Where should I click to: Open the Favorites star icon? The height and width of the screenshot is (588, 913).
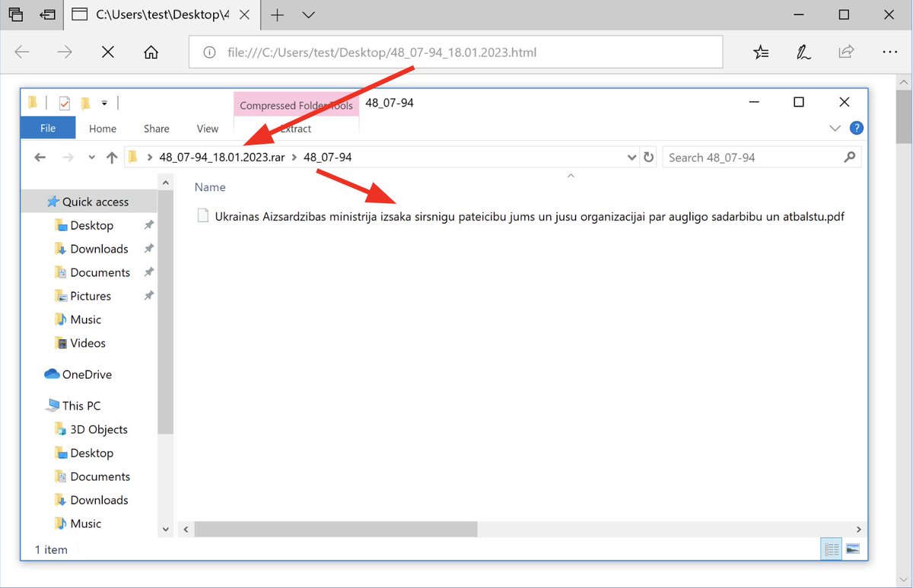[x=761, y=52]
